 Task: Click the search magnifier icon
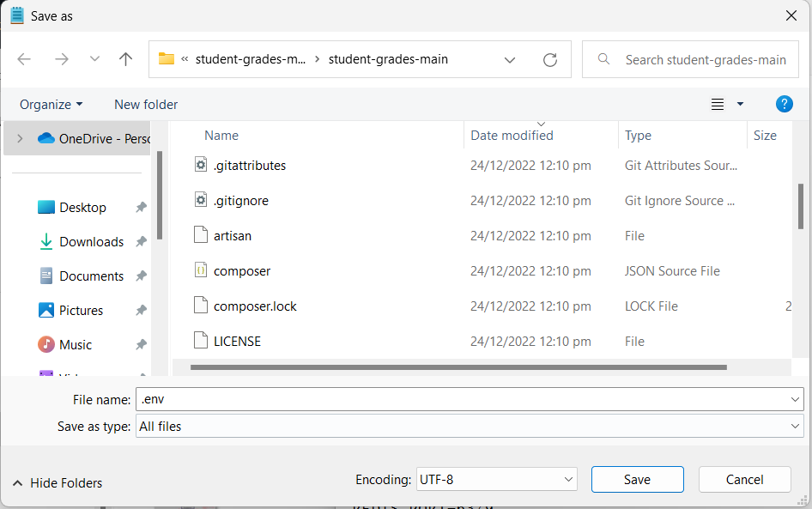click(603, 59)
